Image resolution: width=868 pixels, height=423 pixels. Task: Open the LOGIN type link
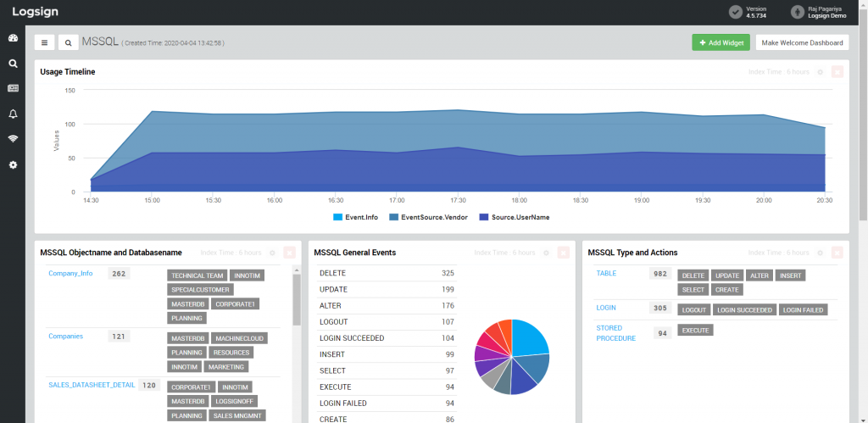[606, 308]
